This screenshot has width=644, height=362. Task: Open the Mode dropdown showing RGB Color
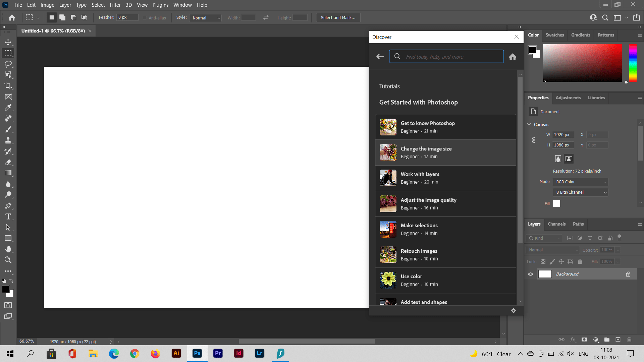click(580, 182)
